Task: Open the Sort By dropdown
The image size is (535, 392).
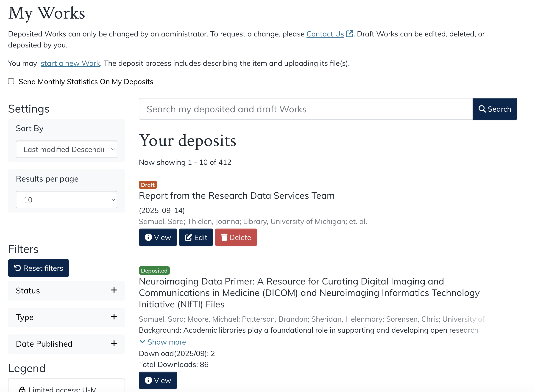Action: pyautogui.click(x=67, y=149)
